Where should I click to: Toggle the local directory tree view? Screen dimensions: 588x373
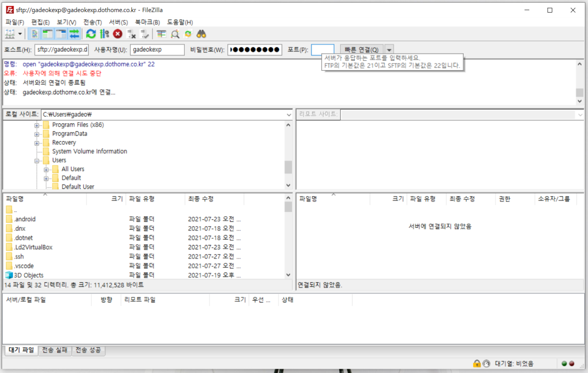point(48,34)
